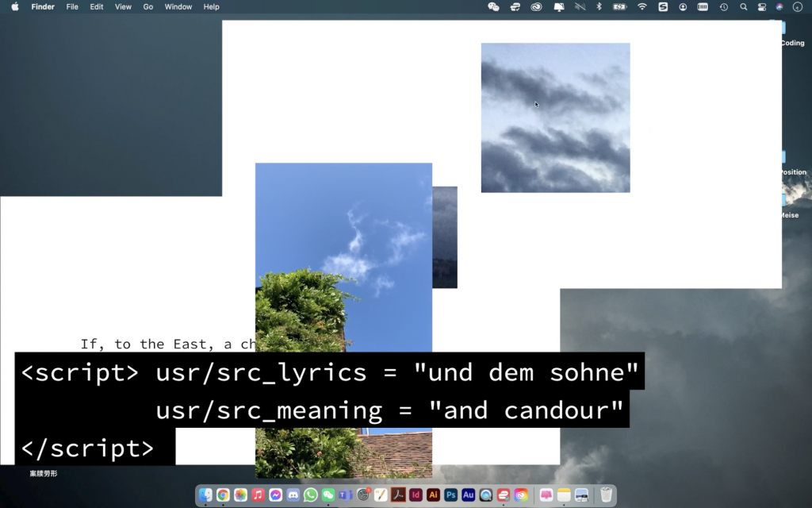Launch WeChat from the dock
The height and width of the screenshot is (508, 812).
coord(327,495)
